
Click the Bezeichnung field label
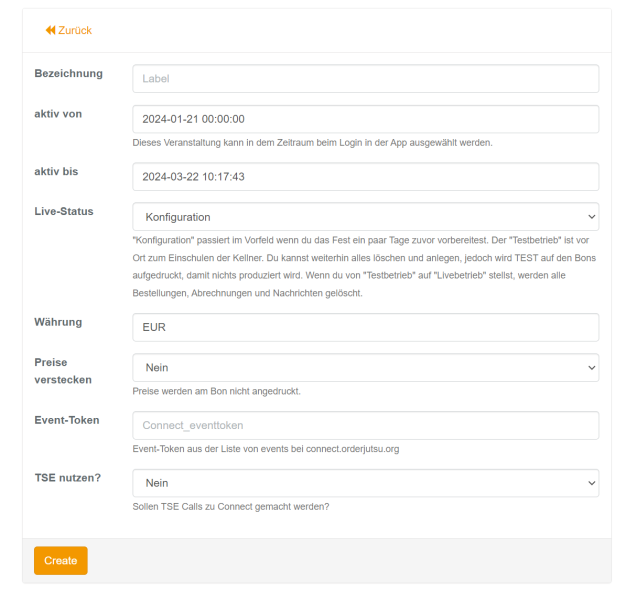69,73
